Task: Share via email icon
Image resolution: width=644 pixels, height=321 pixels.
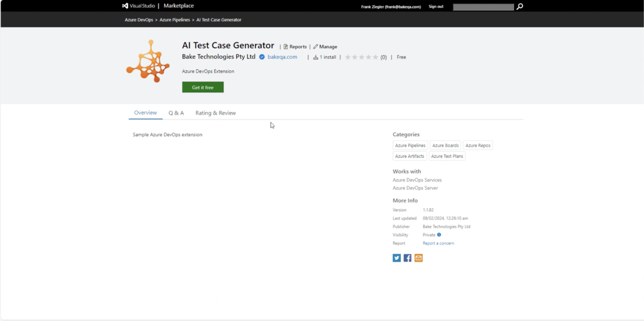Action: (419, 258)
